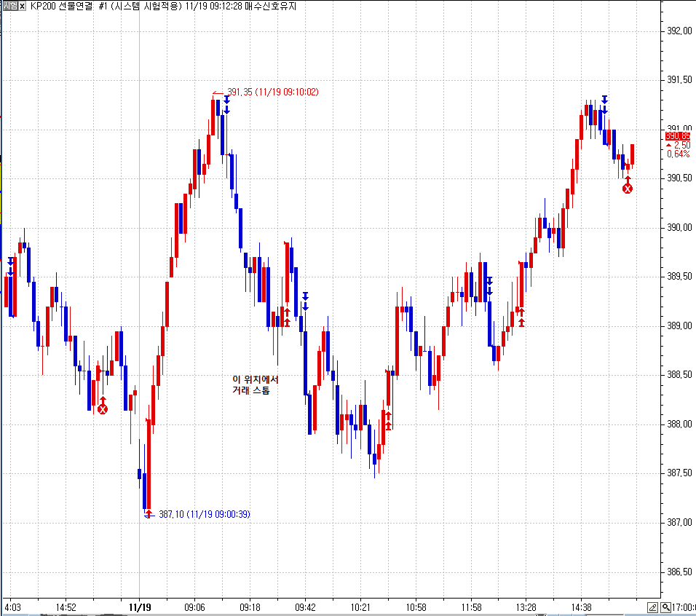The height and width of the screenshot is (616, 696).
Task: Click the red buy arrows below the 10:21 candle
Action: pos(388,420)
